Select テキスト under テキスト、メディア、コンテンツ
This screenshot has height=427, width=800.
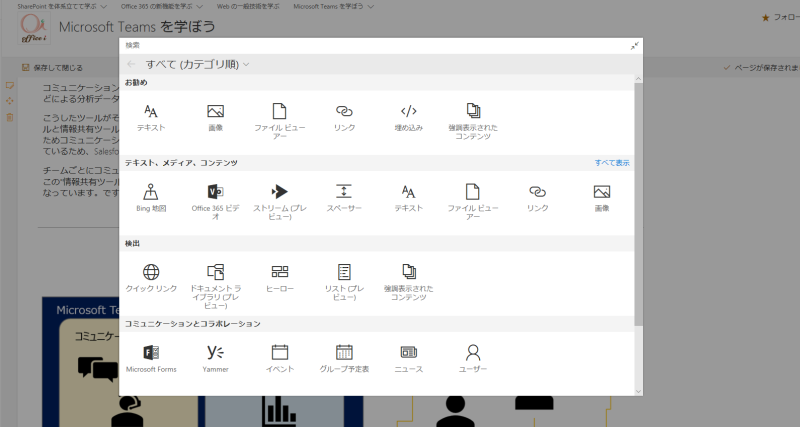click(409, 198)
